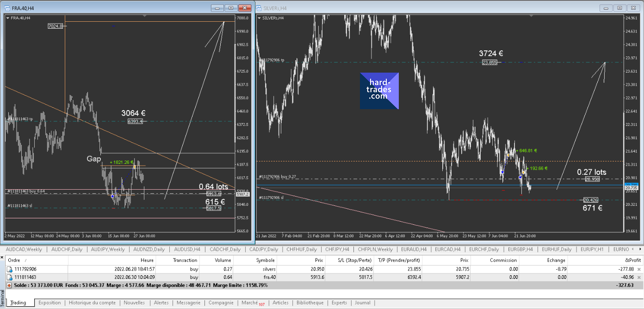
Task: Open the AUDCAD,Weekly chart tab
Action: (x=24, y=249)
